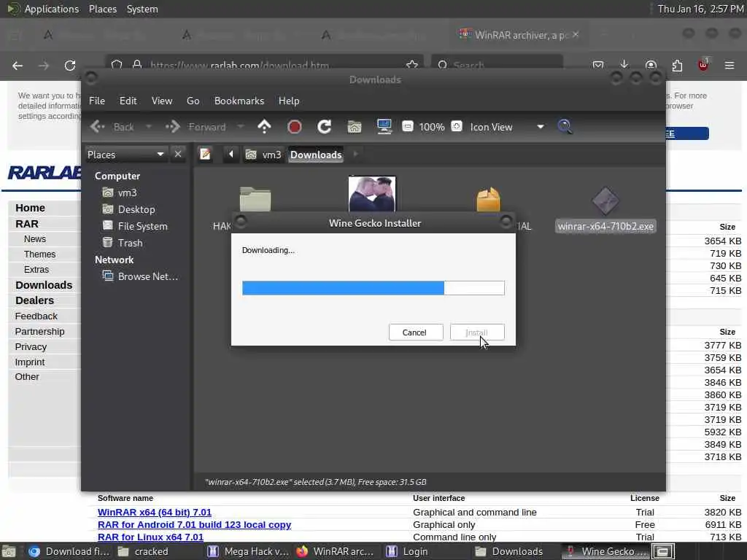The width and height of the screenshot is (747, 560).
Task: Bookmark the page with the star icon
Action: 412,65
